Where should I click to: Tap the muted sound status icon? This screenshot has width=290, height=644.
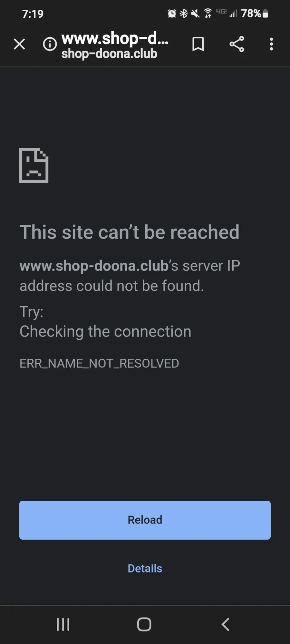tap(195, 14)
